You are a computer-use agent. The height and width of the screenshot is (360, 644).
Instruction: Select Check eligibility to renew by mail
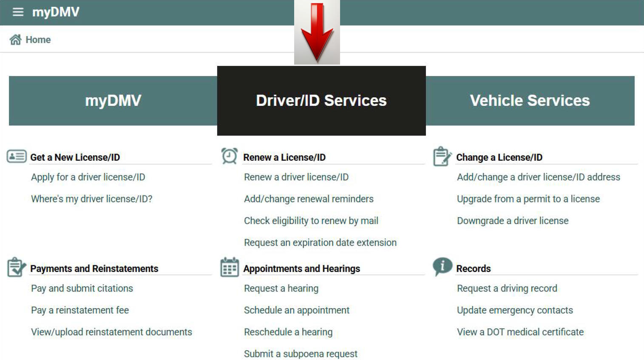click(x=311, y=221)
